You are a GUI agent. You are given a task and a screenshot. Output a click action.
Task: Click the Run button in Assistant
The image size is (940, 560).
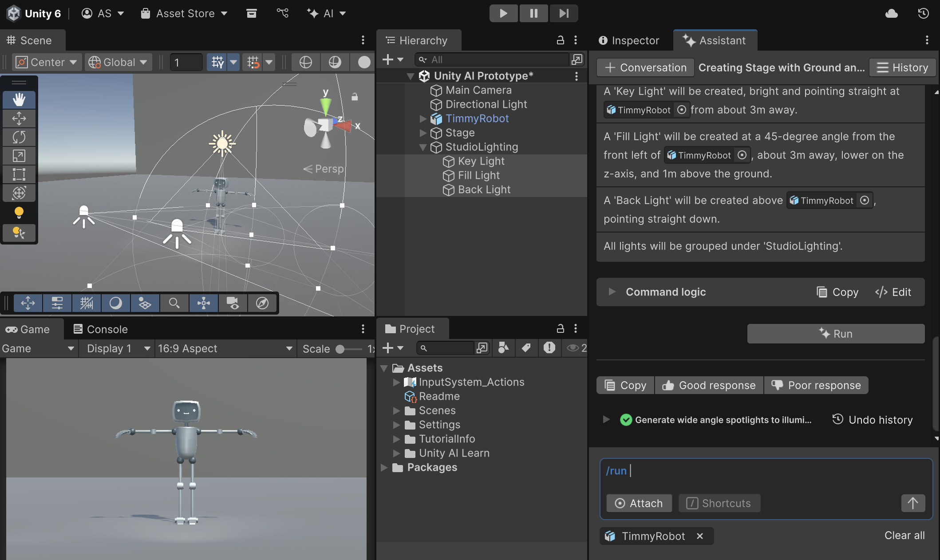click(835, 334)
